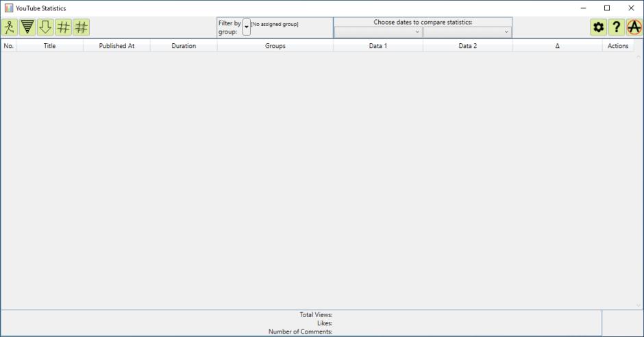
Task: Open settings via the gear icon
Action: (598, 27)
